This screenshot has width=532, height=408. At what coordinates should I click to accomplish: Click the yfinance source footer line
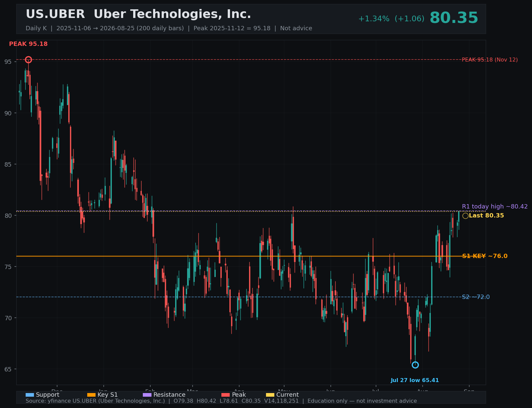(x=221, y=401)
